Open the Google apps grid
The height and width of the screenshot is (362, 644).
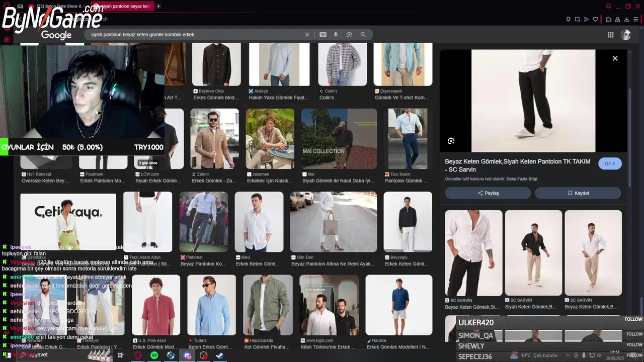click(x=610, y=35)
